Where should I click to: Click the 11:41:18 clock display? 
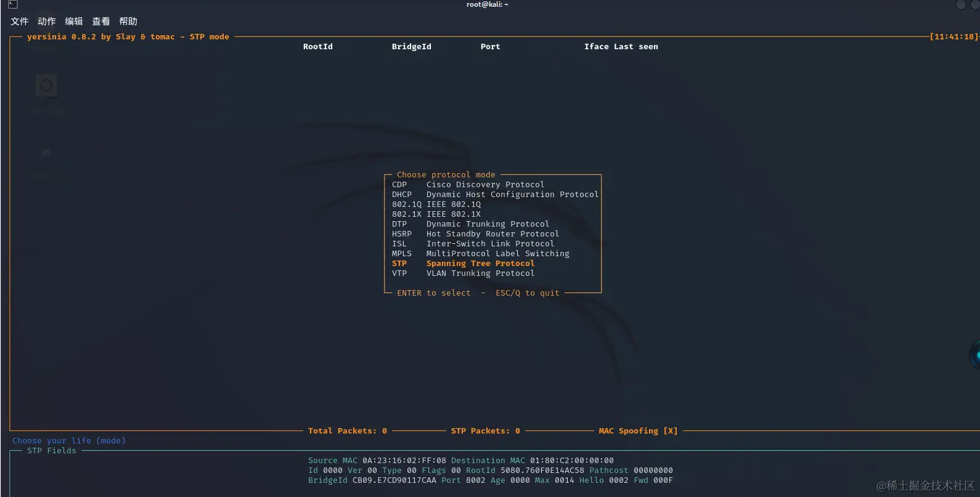(954, 37)
